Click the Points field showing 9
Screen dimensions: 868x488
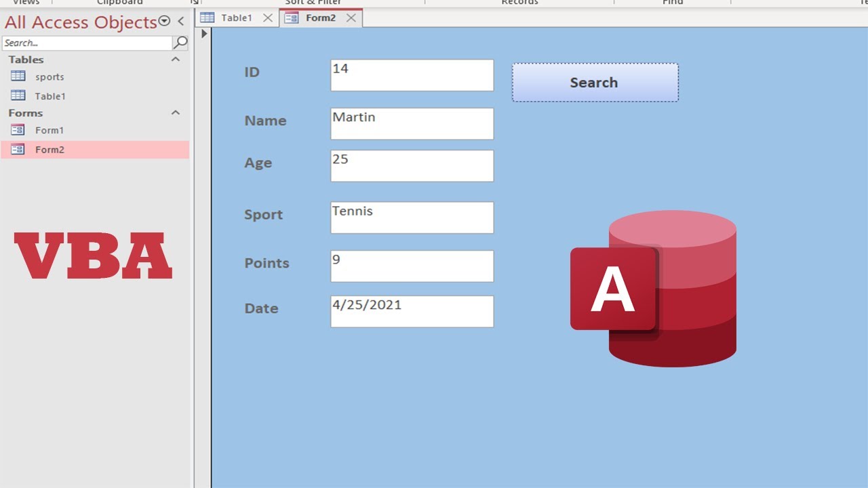pyautogui.click(x=412, y=266)
